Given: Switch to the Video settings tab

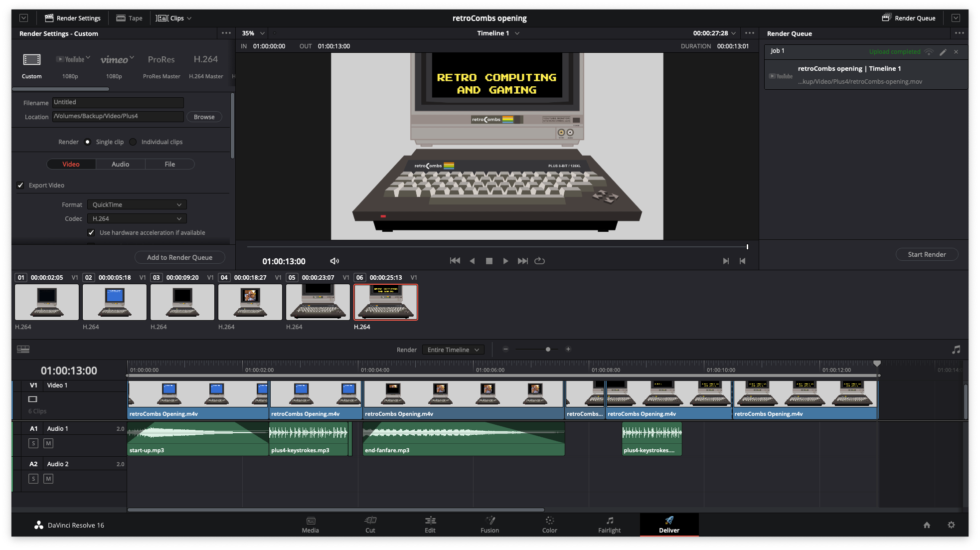Looking at the screenshot, I should coord(71,164).
